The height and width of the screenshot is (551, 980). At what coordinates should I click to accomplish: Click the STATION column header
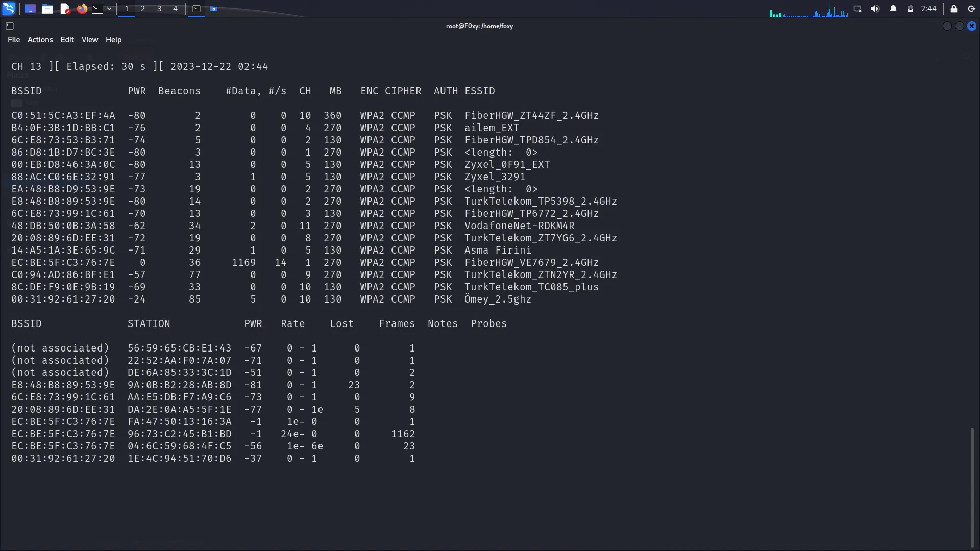[x=149, y=324]
